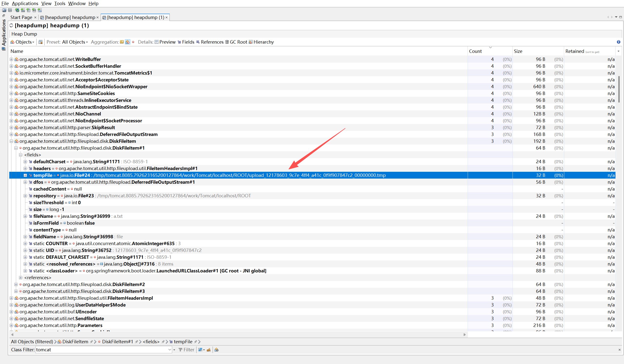The image size is (624, 364).
Task: Click the class icon after the filter options
Action: 217,350
